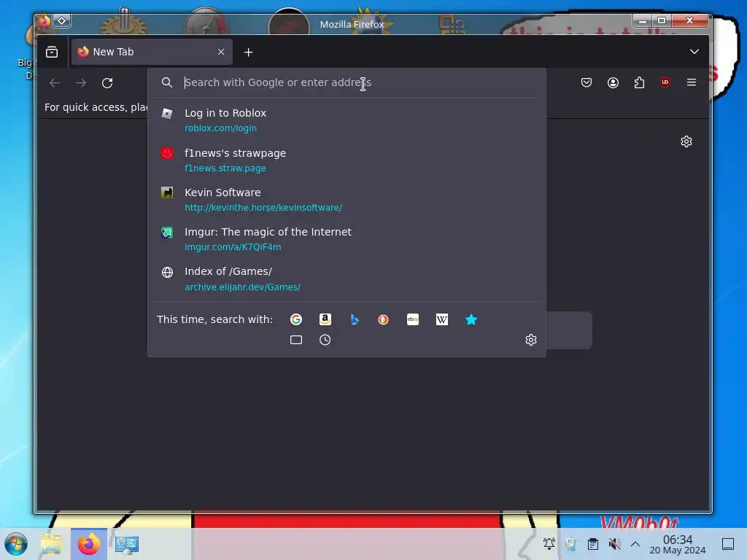The height and width of the screenshot is (560, 747).
Task: Search this time with Google icon
Action: pos(296,319)
